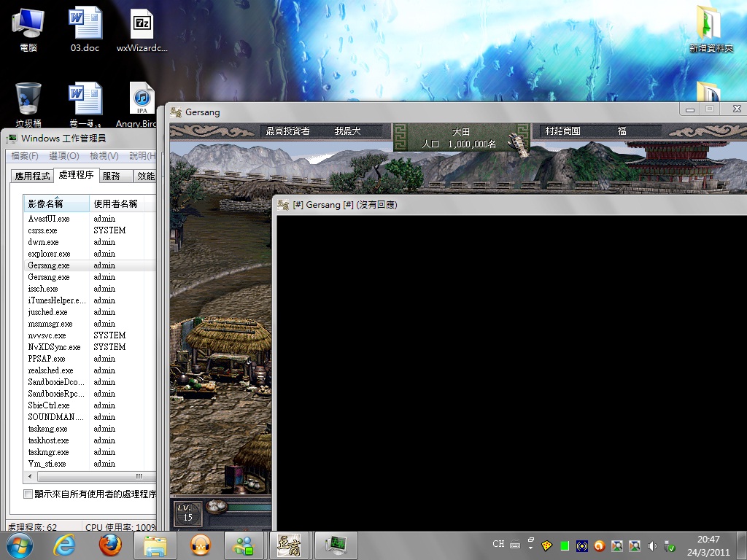
Task: Switch to the 服務 tab
Action: click(115, 176)
